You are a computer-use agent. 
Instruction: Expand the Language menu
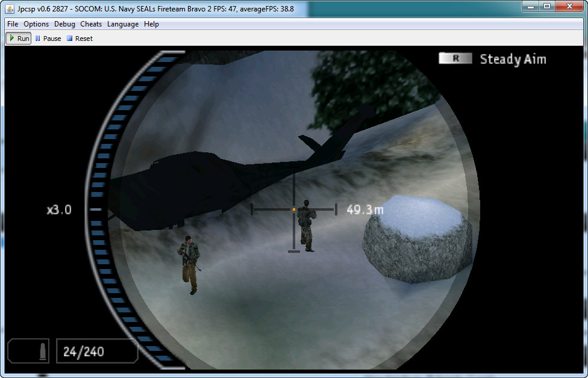pos(123,24)
